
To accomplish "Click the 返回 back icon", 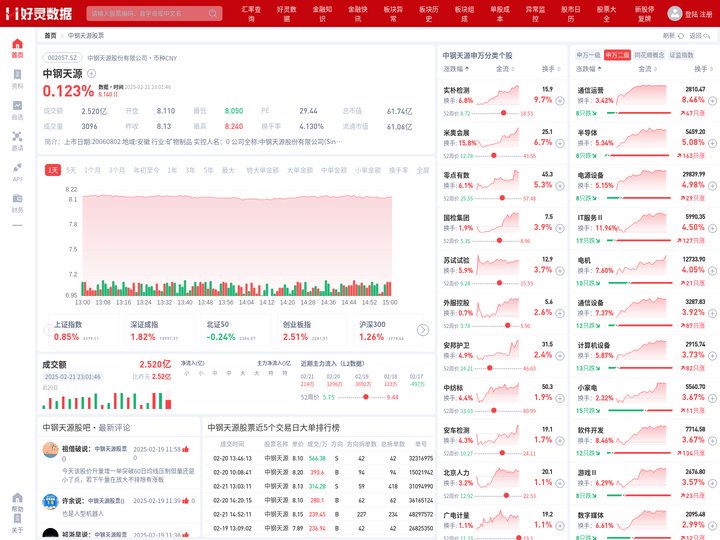I will point(707,36).
